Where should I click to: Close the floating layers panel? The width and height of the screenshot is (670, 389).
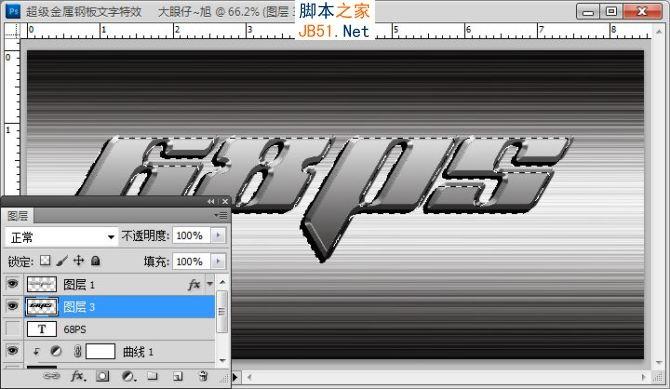click(225, 201)
